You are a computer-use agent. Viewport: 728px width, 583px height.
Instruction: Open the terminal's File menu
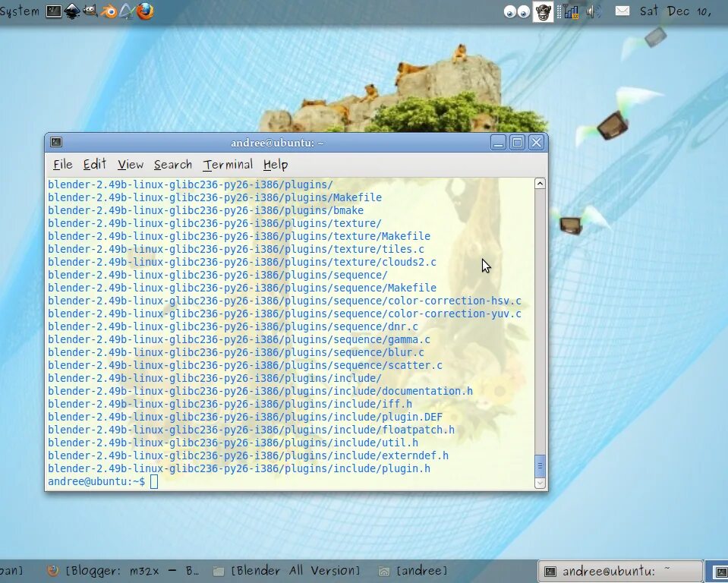[63, 164]
